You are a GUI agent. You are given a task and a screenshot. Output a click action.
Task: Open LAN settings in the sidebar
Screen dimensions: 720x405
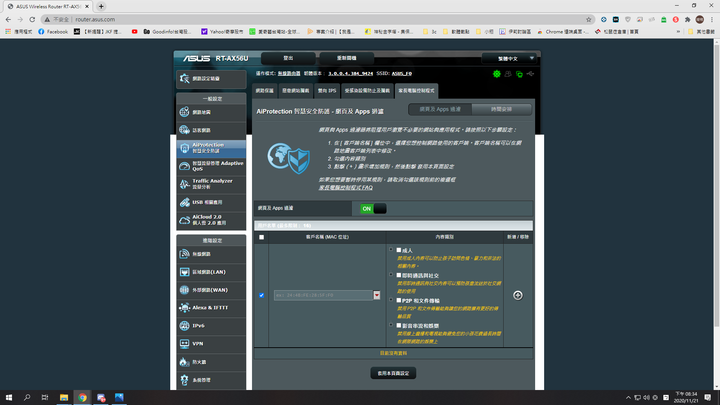pos(211,272)
